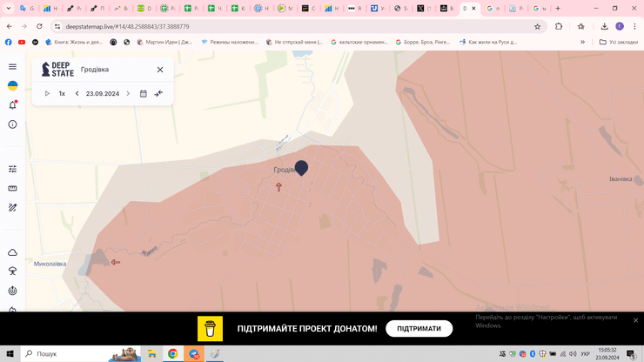Close the Гродівка search panel
The width and height of the screenshot is (644, 362).
[x=160, y=70]
